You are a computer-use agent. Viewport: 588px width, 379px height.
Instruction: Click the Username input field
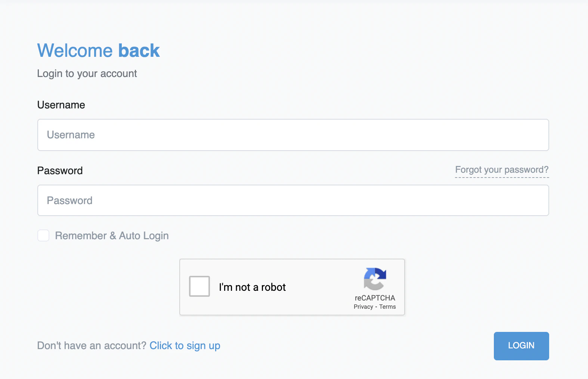[293, 135]
